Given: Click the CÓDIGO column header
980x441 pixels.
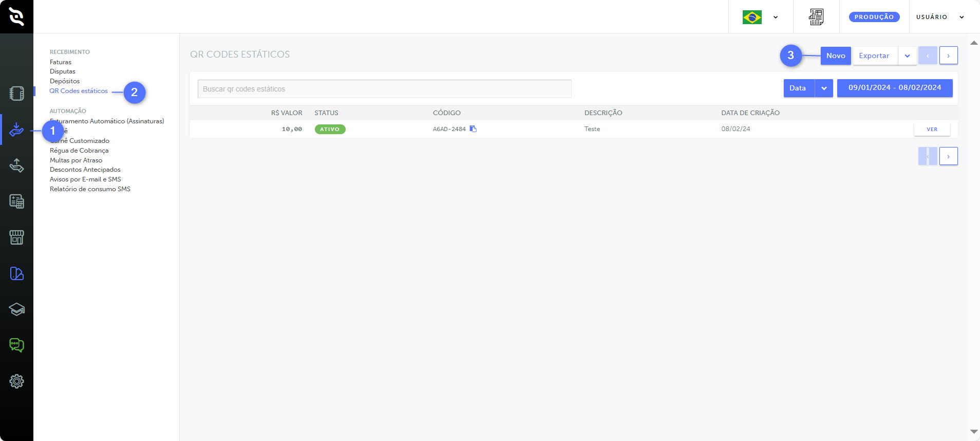Looking at the screenshot, I should pyautogui.click(x=447, y=113).
